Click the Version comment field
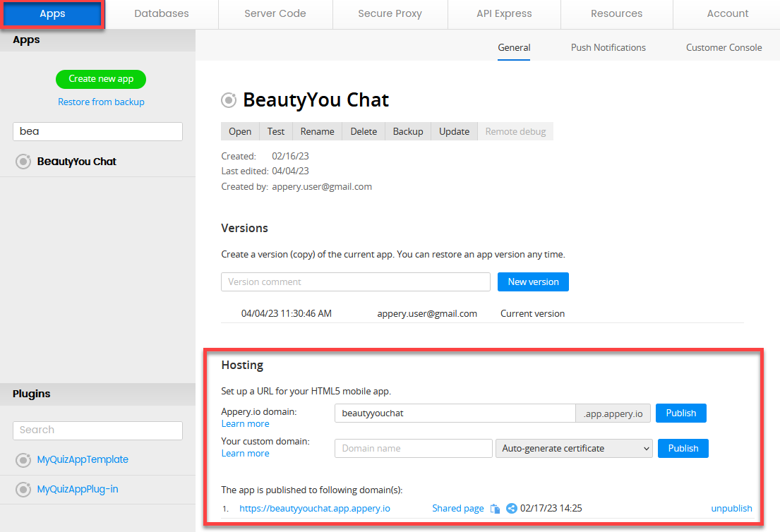 pyautogui.click(x=356, y=282)
